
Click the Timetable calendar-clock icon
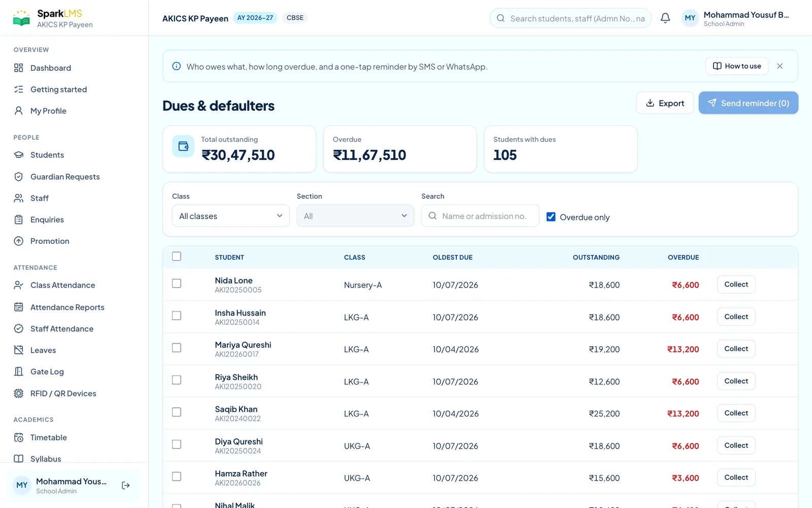tap(19, 438)
